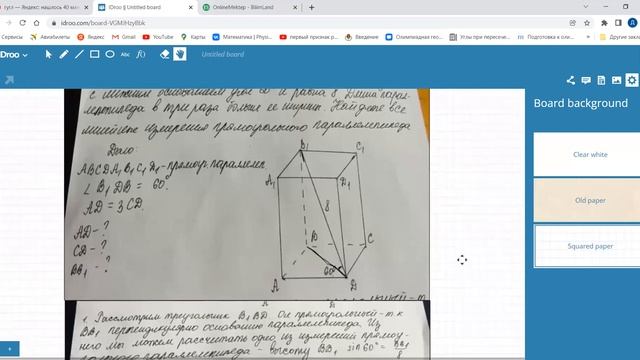This screenshot has width=640, height=360.
Task: Open the Яндекс bookmark
Action: 91,37
